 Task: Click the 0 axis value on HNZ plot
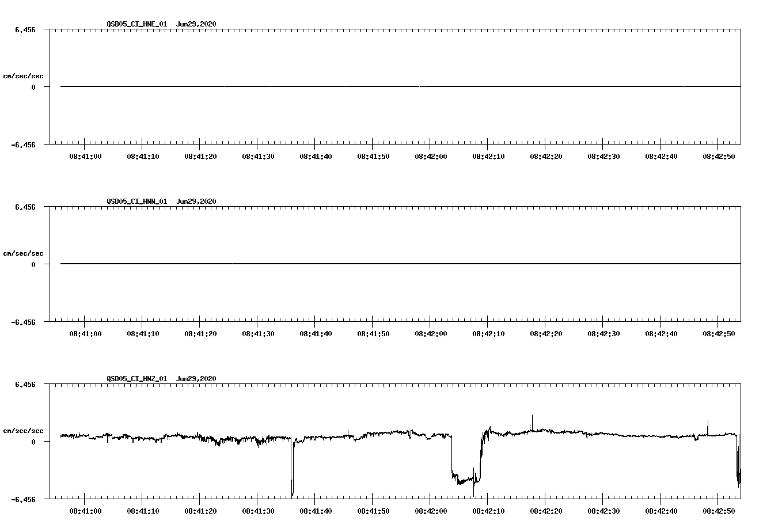(x=33, y=442)
